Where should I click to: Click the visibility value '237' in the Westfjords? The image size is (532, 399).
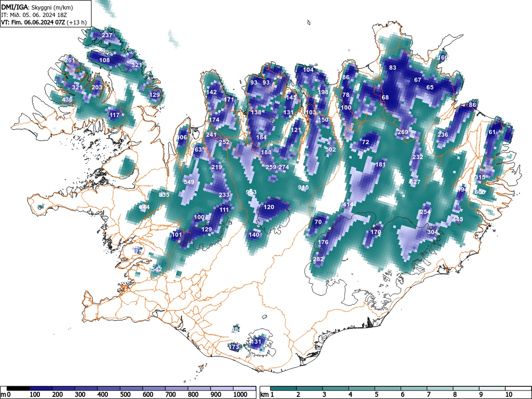[107, 35]
